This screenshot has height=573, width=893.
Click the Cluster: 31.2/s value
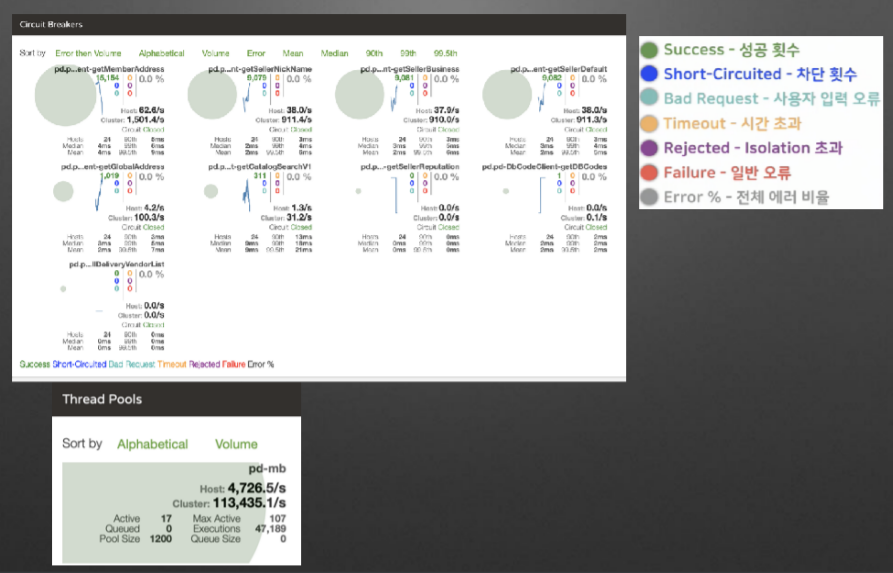coord(299,218)
